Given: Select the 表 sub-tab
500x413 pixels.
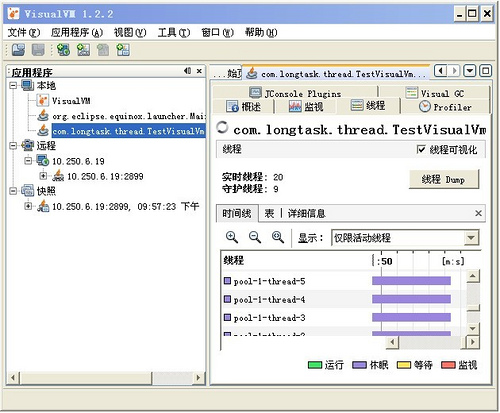Looking at the screenshot, I should point(269,213).
